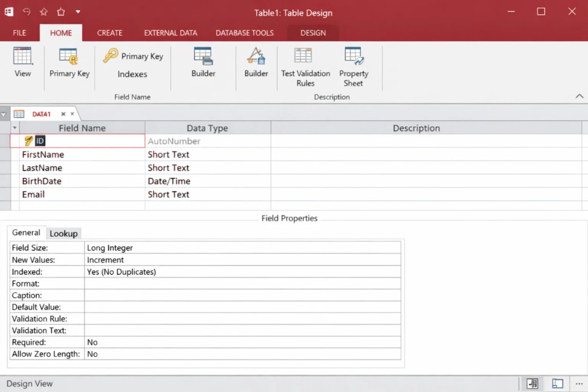Expand the dropdown arrow left of DATA1 tab
This screenshot has width=588, height=392.
pos(4,114)
